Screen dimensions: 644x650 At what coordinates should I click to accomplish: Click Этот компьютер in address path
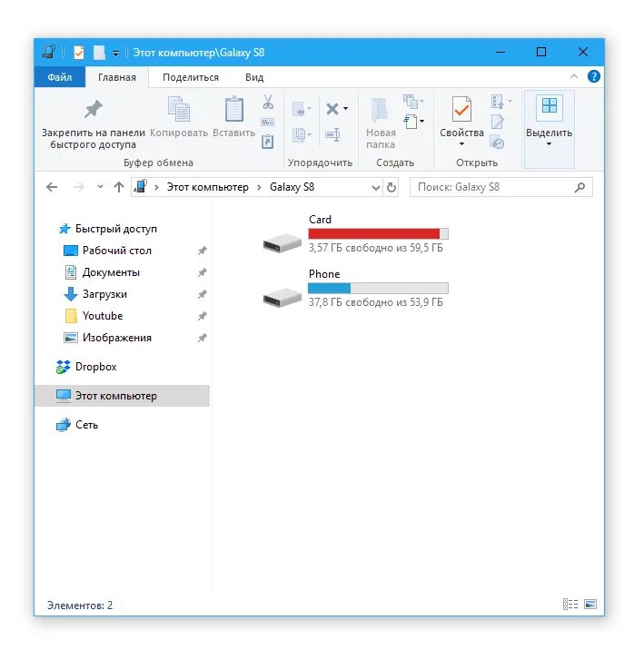[207, 187]
